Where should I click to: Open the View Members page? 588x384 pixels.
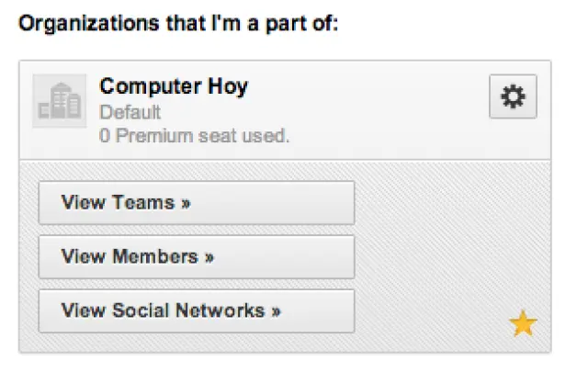[x=196, y=257]
